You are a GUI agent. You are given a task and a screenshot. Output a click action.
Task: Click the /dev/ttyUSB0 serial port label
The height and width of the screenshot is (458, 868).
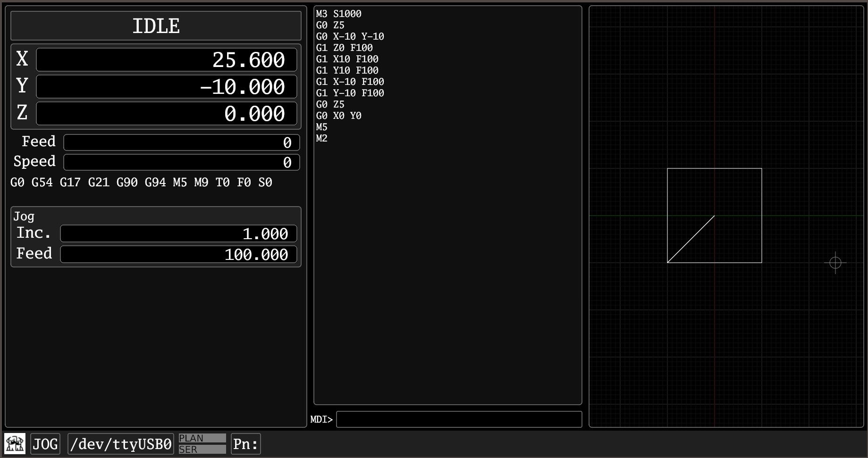121,444
